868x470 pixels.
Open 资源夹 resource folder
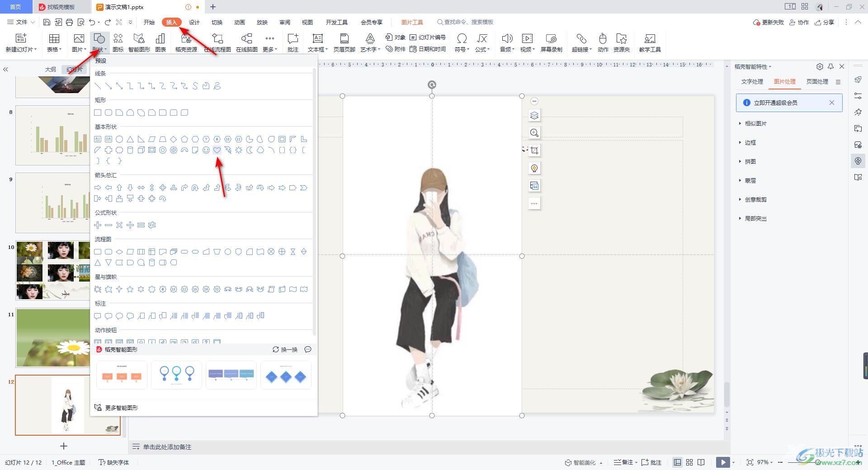622,43
